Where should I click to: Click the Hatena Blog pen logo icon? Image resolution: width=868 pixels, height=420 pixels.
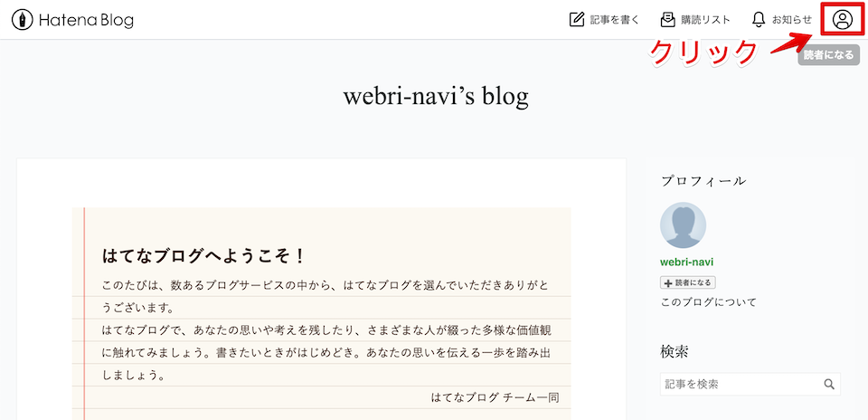(24, 19)
